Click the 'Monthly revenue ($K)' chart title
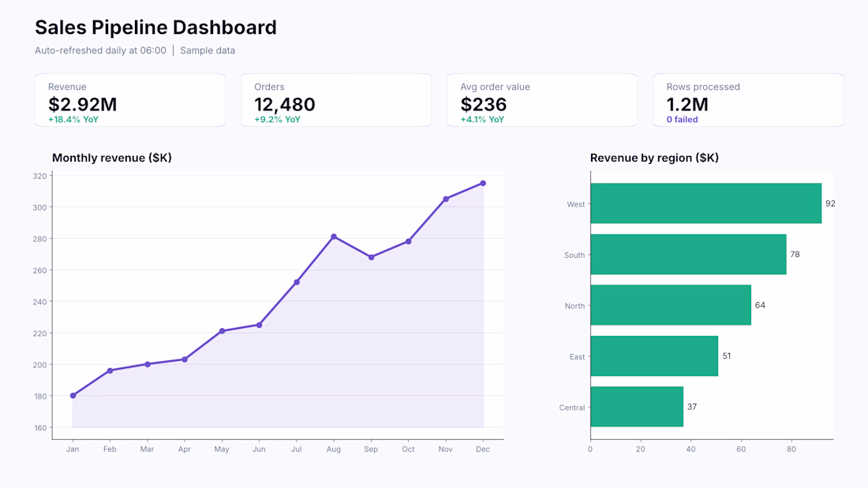Viewport: 868px width, 488px height. click(112, 158)
